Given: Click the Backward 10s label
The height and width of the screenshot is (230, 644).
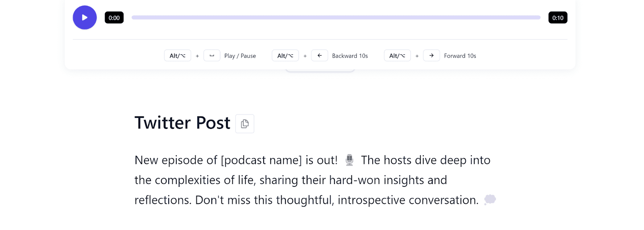Looking at the screenshot, I should click(350, 56).
